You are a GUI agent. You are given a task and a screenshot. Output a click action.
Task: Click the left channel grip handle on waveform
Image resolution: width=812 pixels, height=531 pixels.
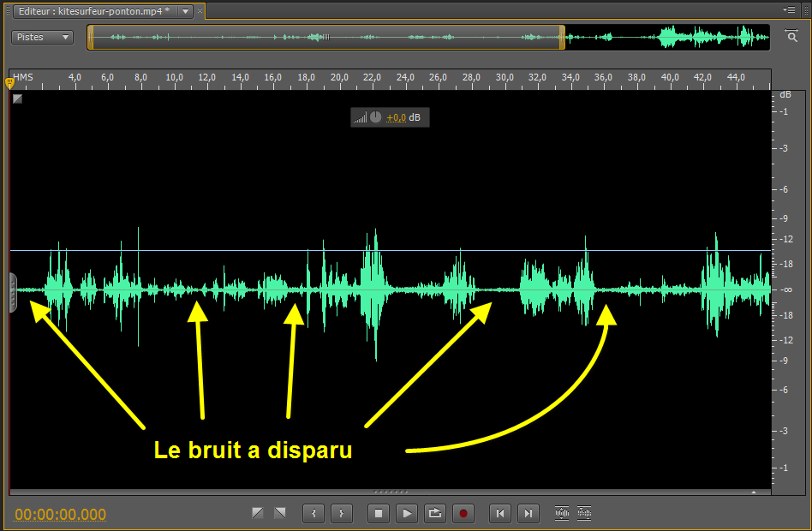click(13, 293)
